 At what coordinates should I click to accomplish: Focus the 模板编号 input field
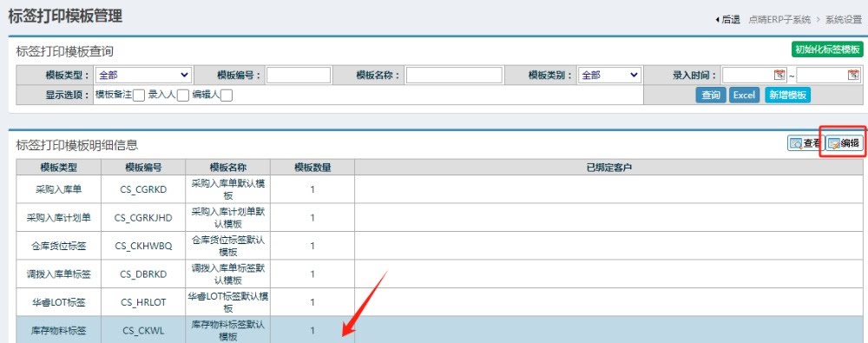[x=299, y=75]
